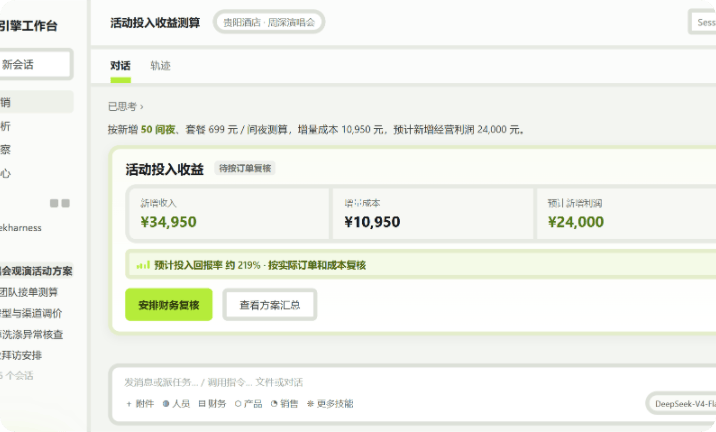Select the 产品 skill chip
Viewport: 716px width, 432px height.
pyautogui.click(x=248, y=404)
